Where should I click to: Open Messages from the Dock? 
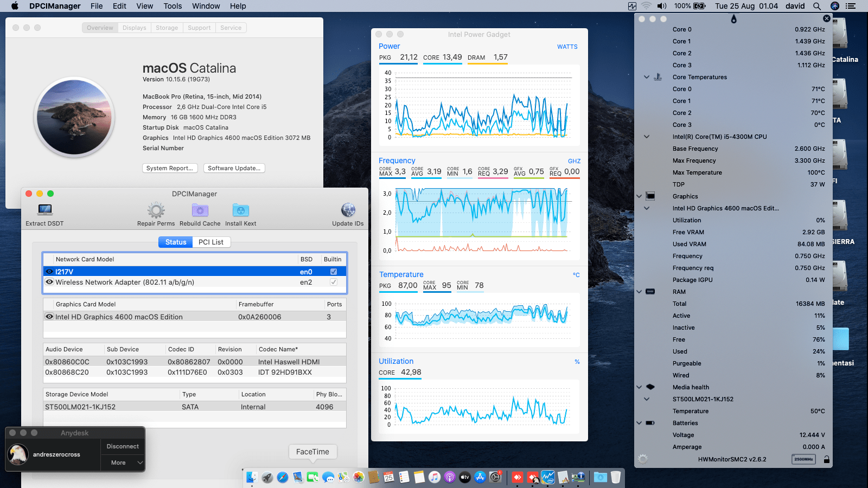[328, 477]
